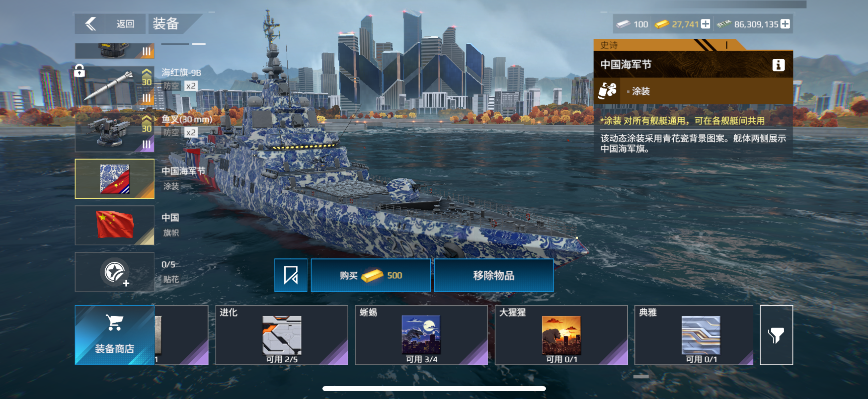The height and width of the screenshot is (399, 868).
Task: Choose the 蜥蜴 camouflage card
Action: click(421, 335)
